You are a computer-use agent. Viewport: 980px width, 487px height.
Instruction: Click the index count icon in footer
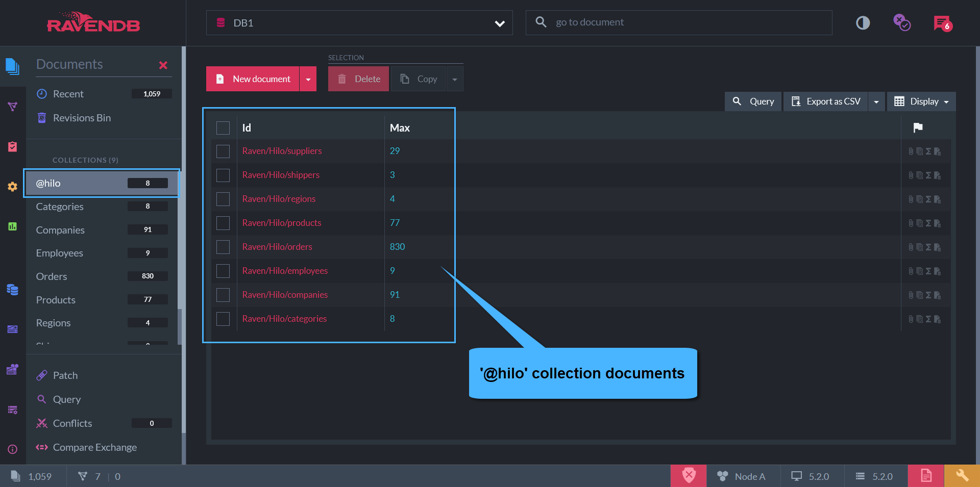click(x=82, y=476)
